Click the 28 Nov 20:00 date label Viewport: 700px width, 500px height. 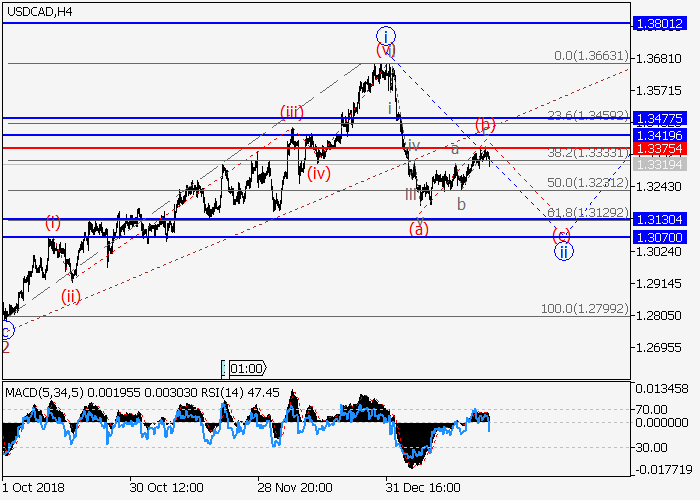click(x=295, y=487)
